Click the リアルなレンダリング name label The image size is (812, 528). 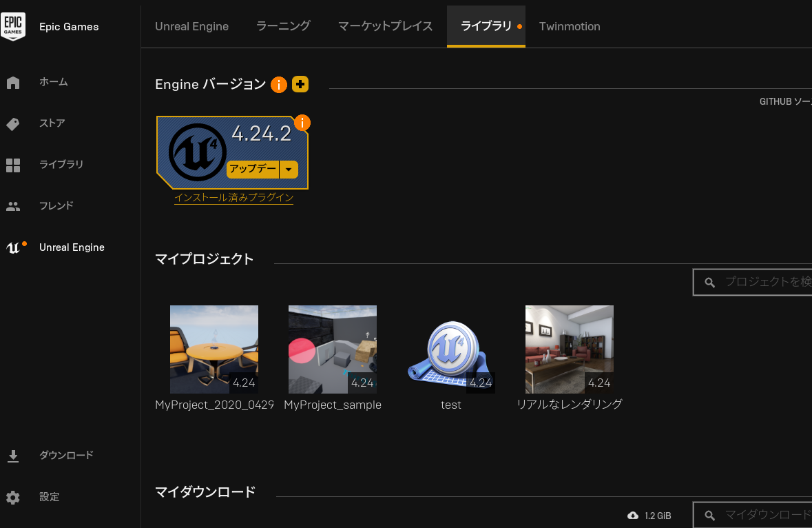(570, 404)
